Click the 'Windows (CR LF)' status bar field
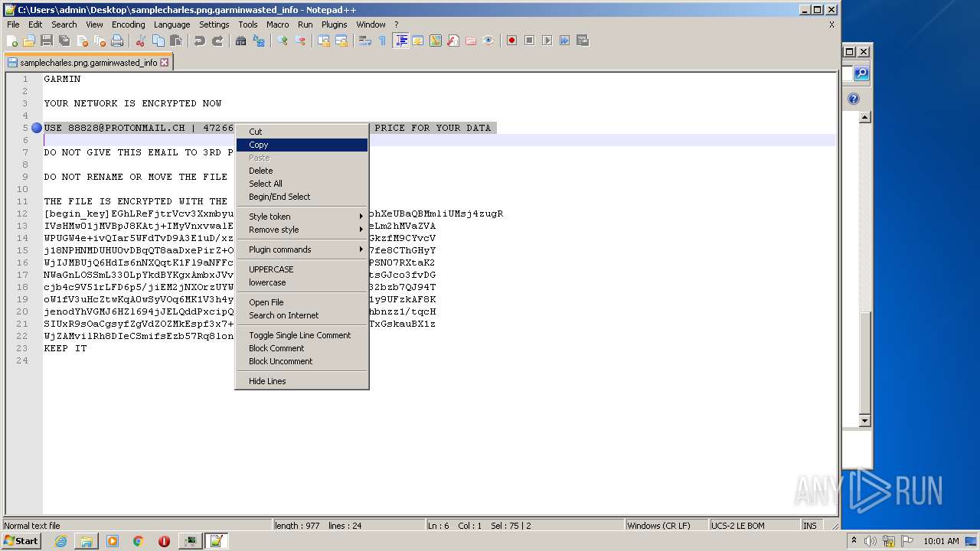Screen dimensions: 980x551 (666, 526)
